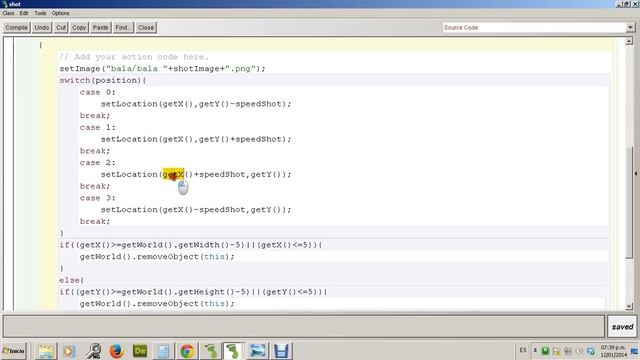This screenshot has height=360, width=640.
Task: Cut selection with the Cut button
Action: tap(61, 27)
